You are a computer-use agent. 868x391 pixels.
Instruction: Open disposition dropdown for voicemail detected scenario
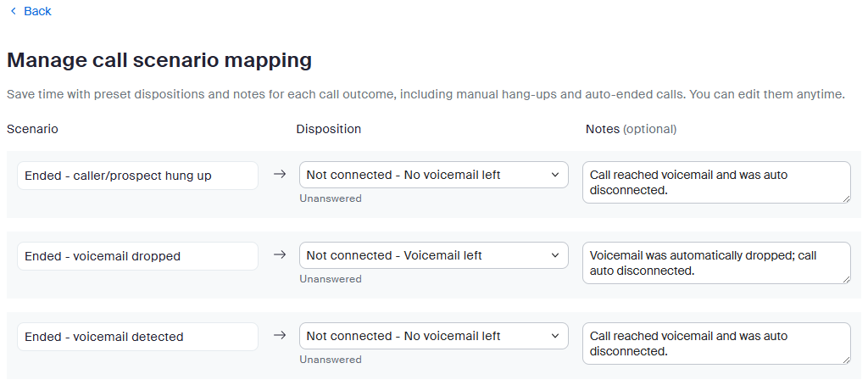tap(433, 336)
